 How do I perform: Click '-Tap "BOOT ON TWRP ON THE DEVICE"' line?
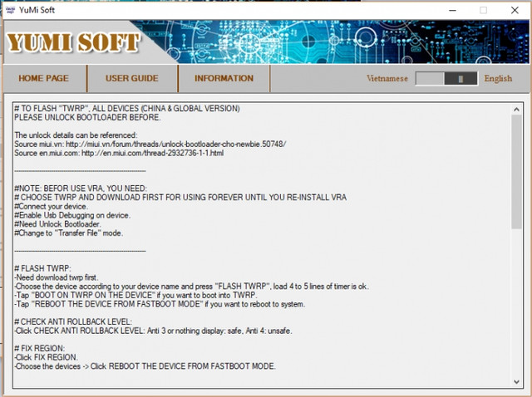136,295
